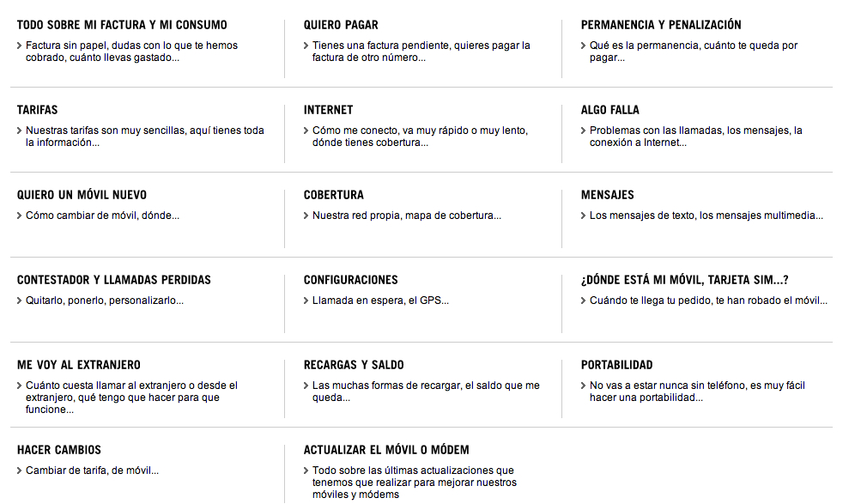Open the 'Cobertura' topic
The image size is (843, 504).
334,195
